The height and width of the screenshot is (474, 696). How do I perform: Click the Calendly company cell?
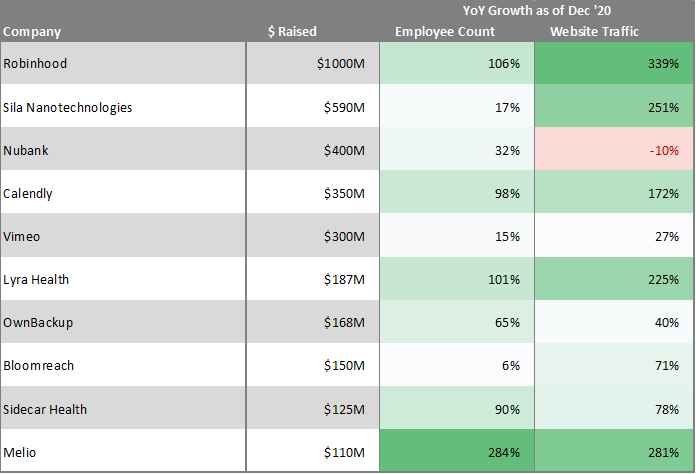pos(123,192)
